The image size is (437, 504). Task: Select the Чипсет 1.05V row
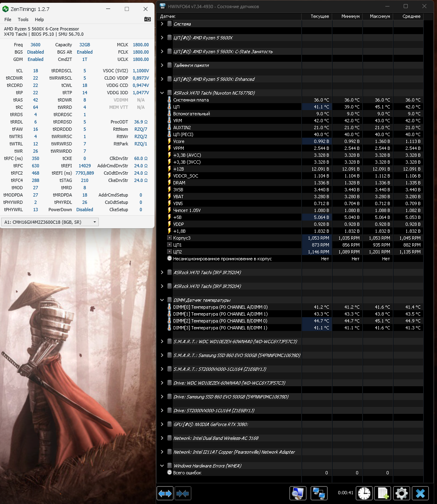[x=290, y=210]
